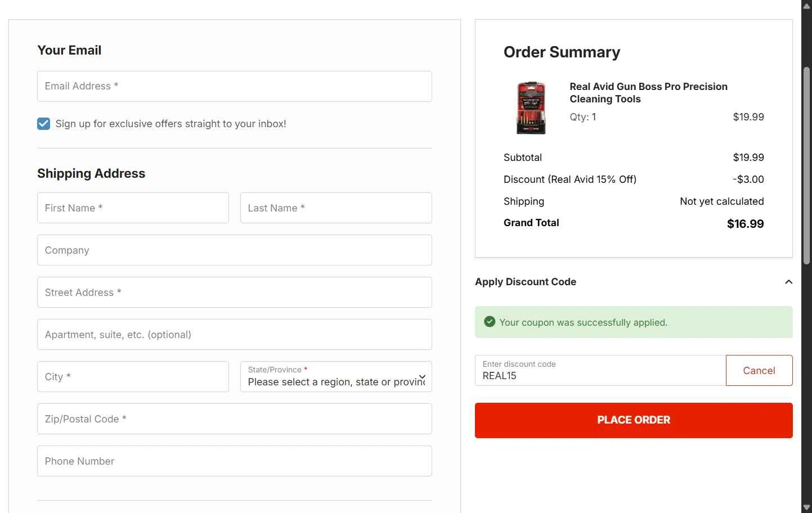
Task: Uncheck the exclusive offers signup checkbox
Action: pos(44,124)
